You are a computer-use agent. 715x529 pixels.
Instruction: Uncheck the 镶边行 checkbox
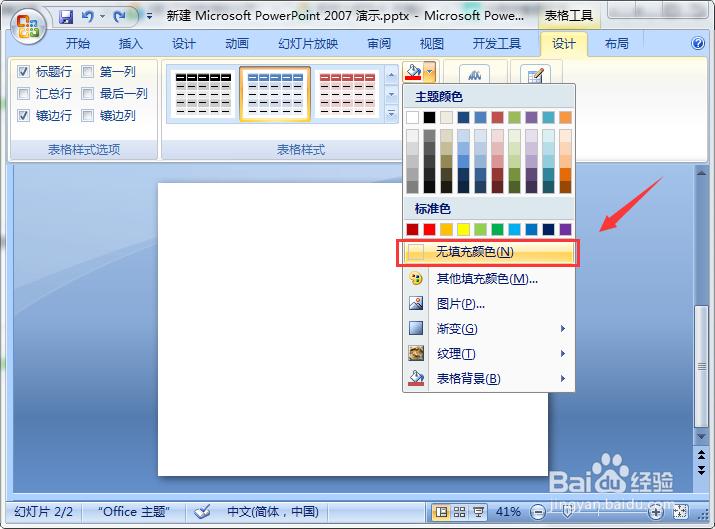point(23,115)
